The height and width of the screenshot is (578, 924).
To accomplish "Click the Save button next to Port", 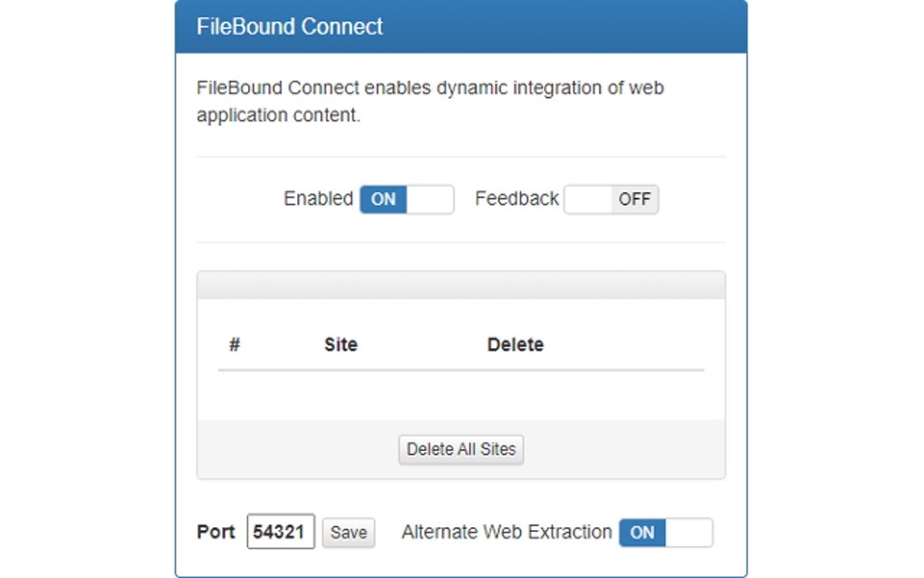I will click(x=348, y=533).
